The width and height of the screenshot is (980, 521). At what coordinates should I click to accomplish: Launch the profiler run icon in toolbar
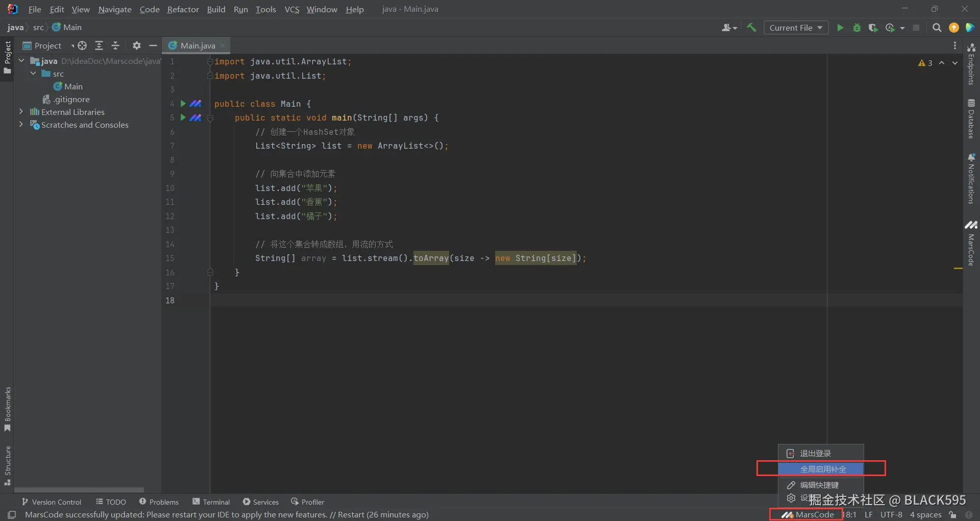point(890,28)
